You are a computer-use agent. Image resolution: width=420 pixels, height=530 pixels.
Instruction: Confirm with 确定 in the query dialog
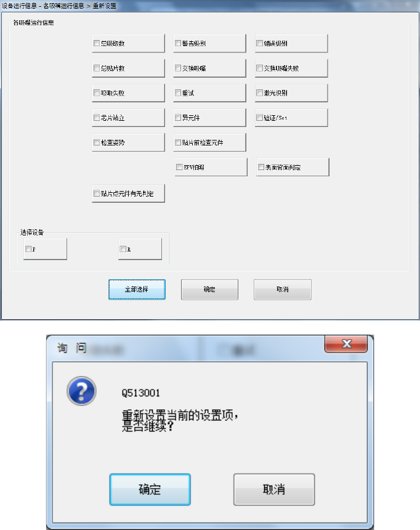click(x=150, y=489)
